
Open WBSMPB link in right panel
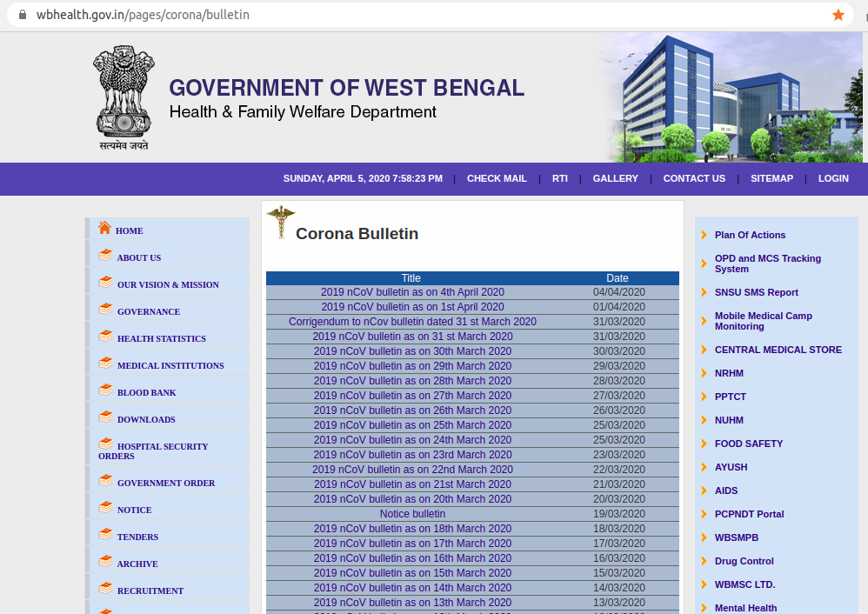click(x=737, y=537)
